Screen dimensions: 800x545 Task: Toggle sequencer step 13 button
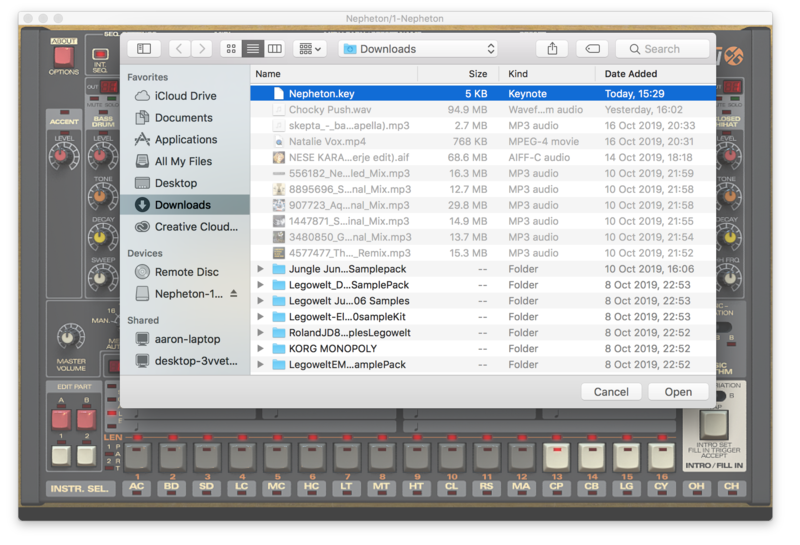556,458
